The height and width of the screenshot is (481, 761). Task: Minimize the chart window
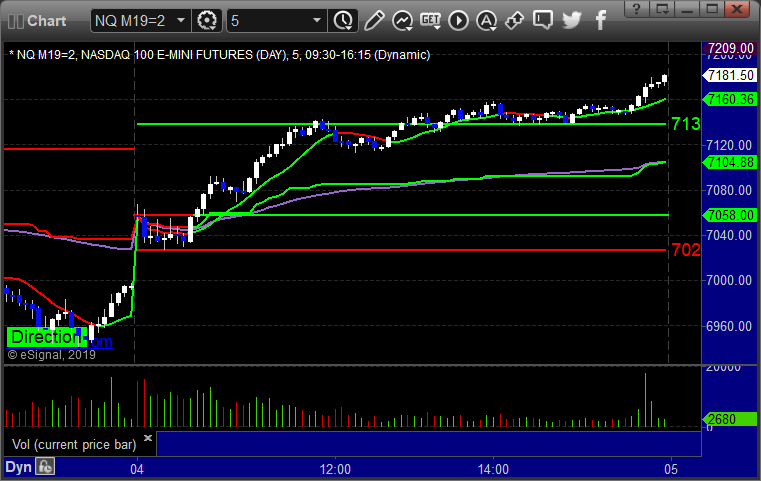687,9
